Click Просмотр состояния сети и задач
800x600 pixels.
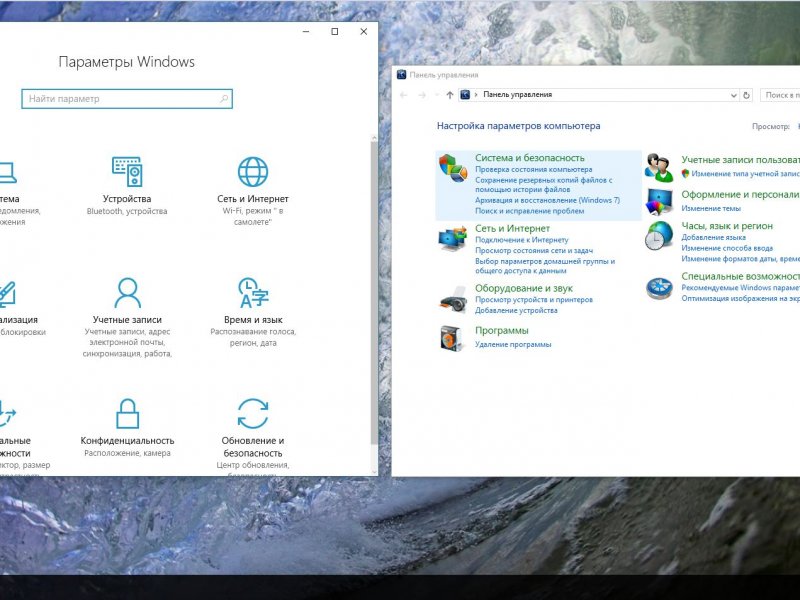point(534,251)
